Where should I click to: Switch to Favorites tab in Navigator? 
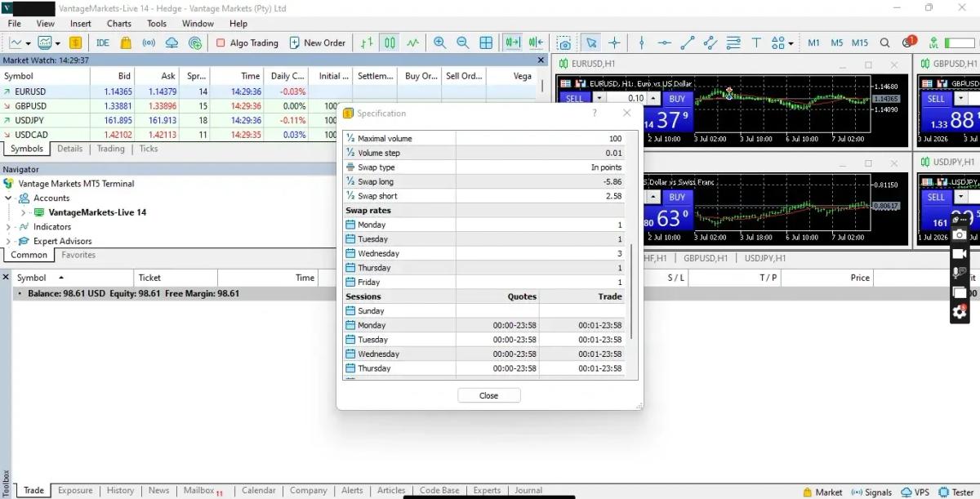78,255
